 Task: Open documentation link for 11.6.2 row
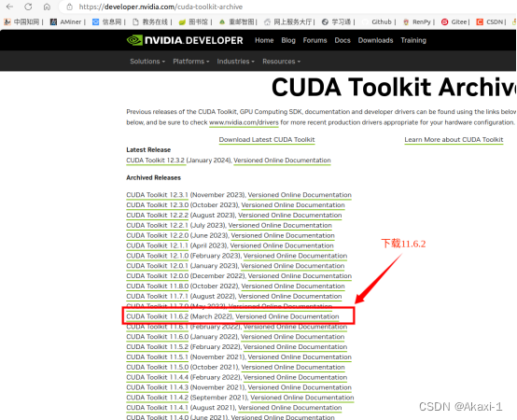coord(287,316)
